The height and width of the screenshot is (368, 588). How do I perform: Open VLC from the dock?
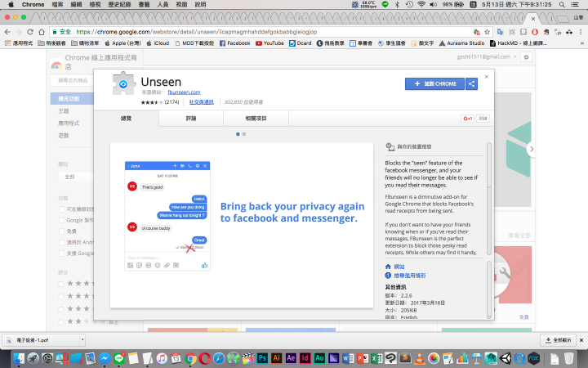click(x=419, y=358)
